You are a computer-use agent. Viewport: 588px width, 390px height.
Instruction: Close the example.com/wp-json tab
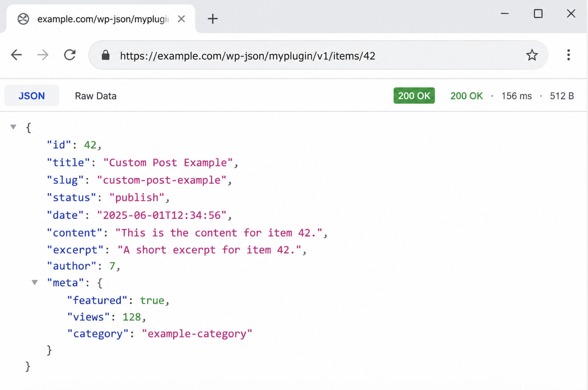(181, 19)
